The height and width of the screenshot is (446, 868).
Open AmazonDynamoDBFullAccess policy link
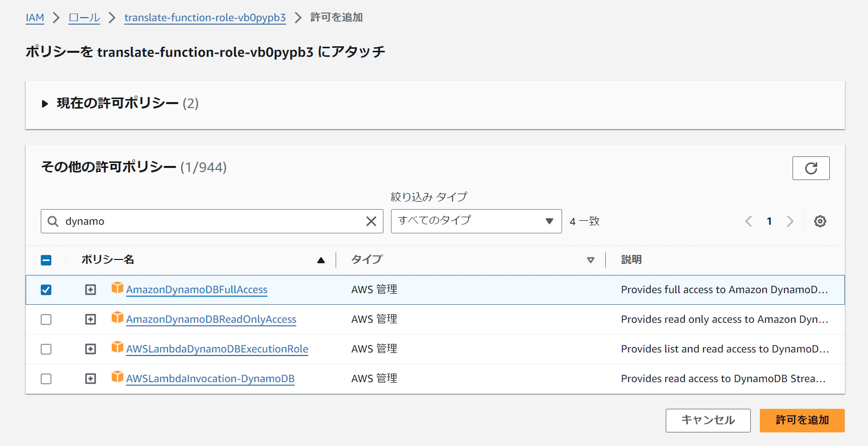[x=197, y=290]
